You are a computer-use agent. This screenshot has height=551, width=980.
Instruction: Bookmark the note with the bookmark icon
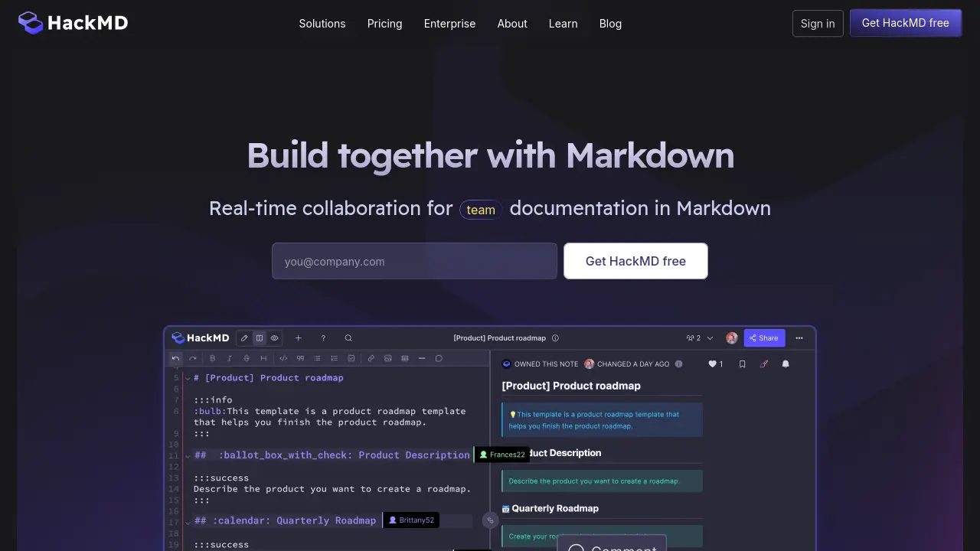pyautogui.click(x=742, y=364)
